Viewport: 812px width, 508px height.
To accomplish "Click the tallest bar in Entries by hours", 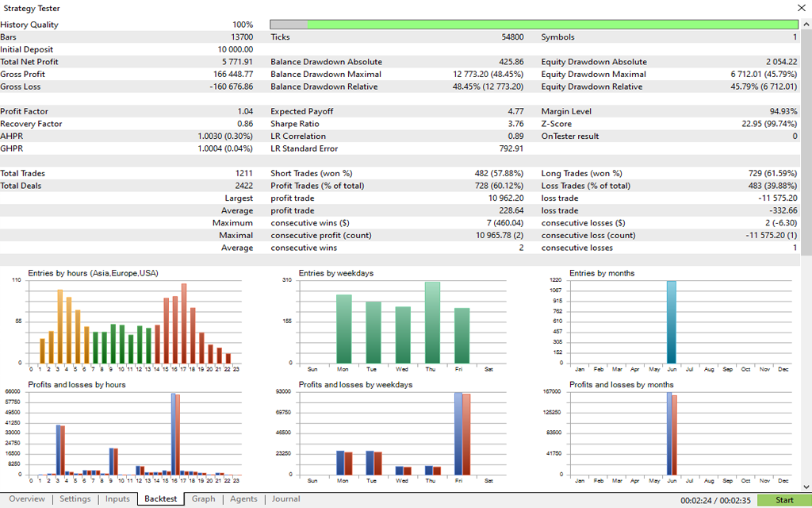I will pos(184,323).
